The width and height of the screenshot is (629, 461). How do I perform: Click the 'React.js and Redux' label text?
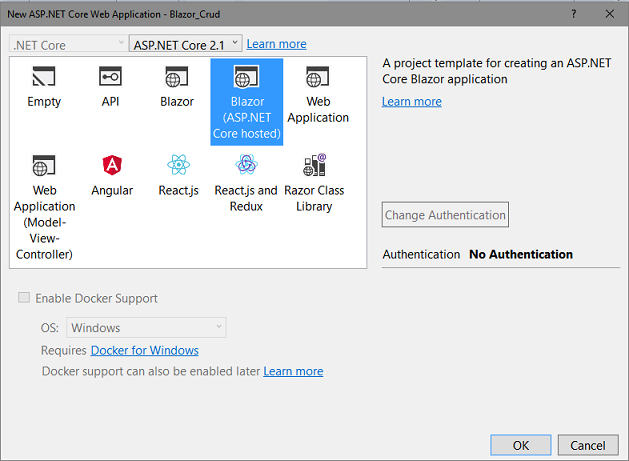pyautogui.click(x=246, y=198)
